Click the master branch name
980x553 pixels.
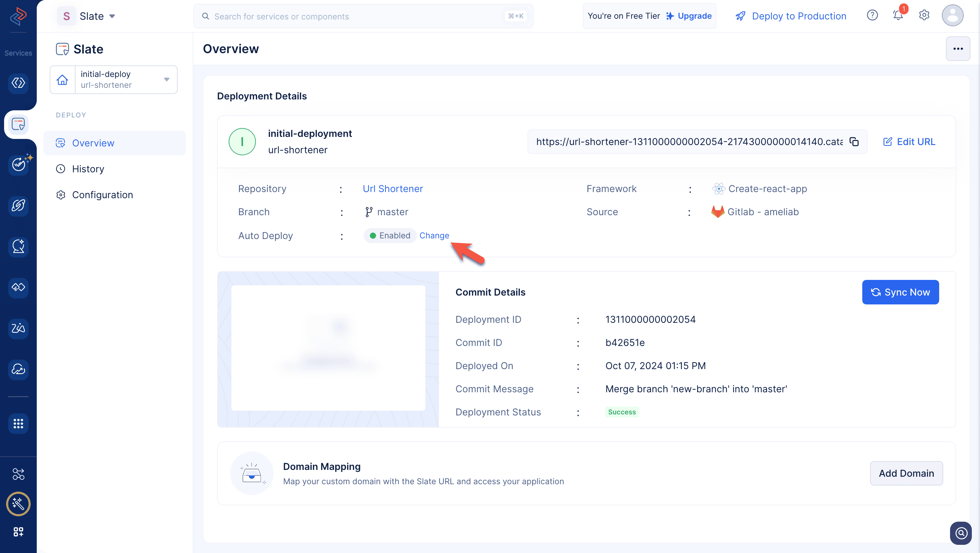coord(392,212)
